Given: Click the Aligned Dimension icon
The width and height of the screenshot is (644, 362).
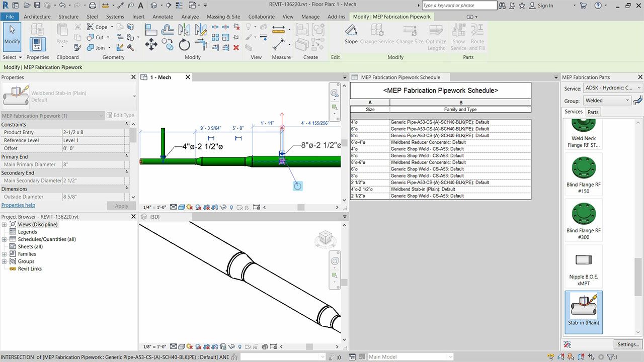Looking at the screenshot, I should coord(278,45).
